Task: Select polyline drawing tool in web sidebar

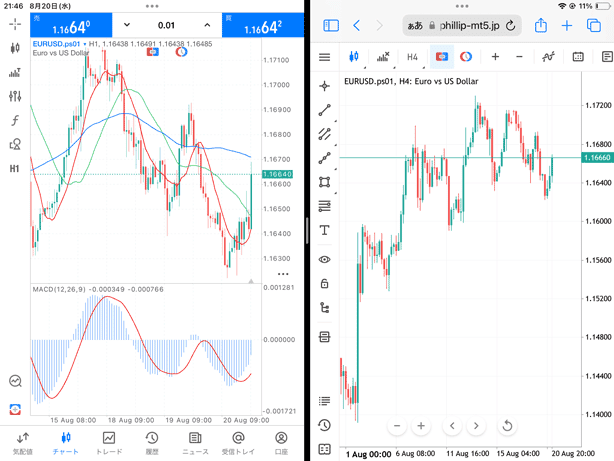Action: [x=325, y=158]
